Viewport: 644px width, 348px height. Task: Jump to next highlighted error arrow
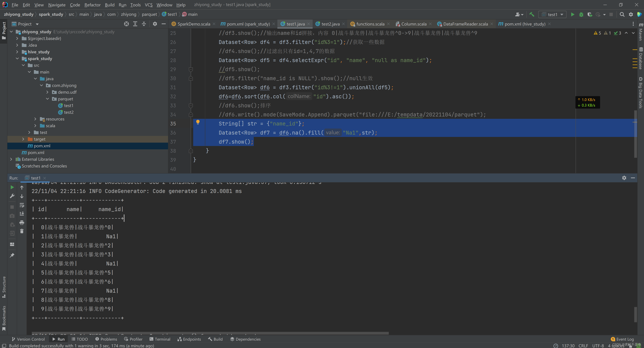click(x=633, y=33)
